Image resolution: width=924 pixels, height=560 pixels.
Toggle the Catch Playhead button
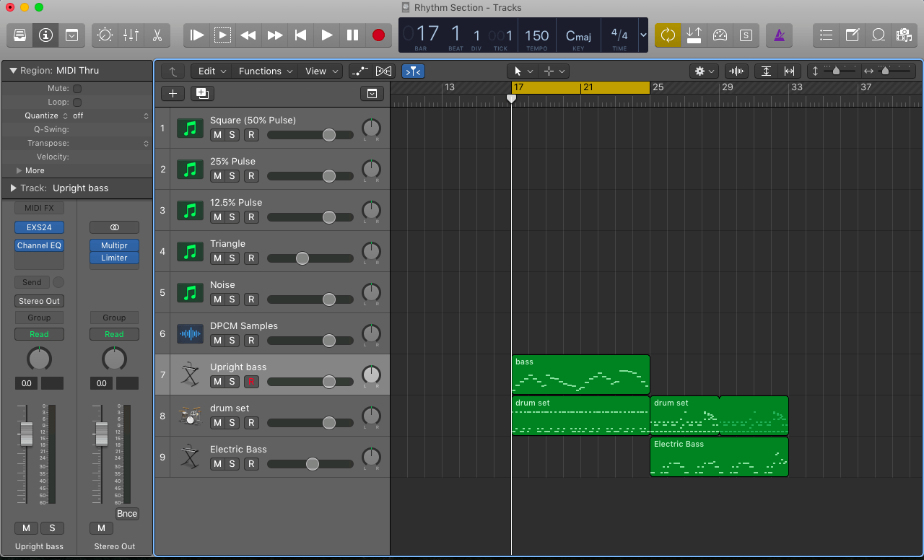pos(414,71)
